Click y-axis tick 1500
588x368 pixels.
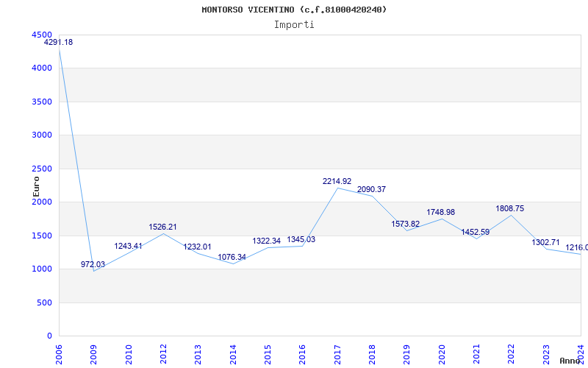click(x=42, y=236)
